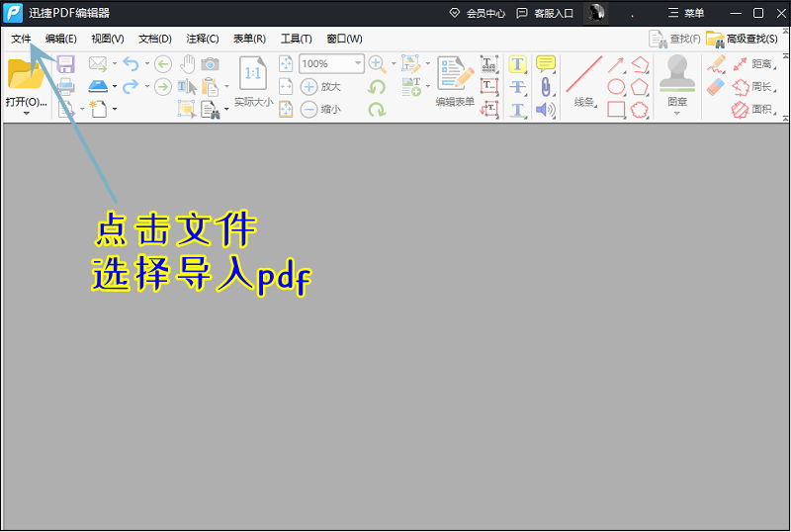The image size is (791, 532).
Task: Expand the Paste dropdown arrow
Action: tap(226, 86)
